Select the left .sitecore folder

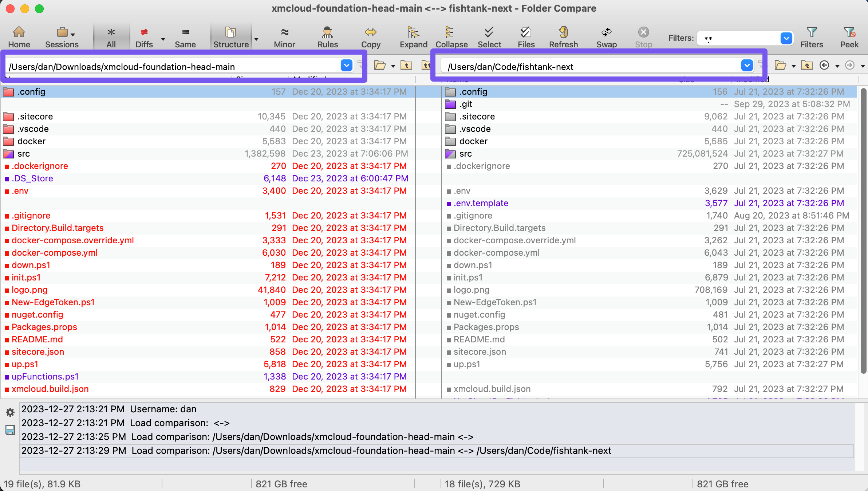208,117
